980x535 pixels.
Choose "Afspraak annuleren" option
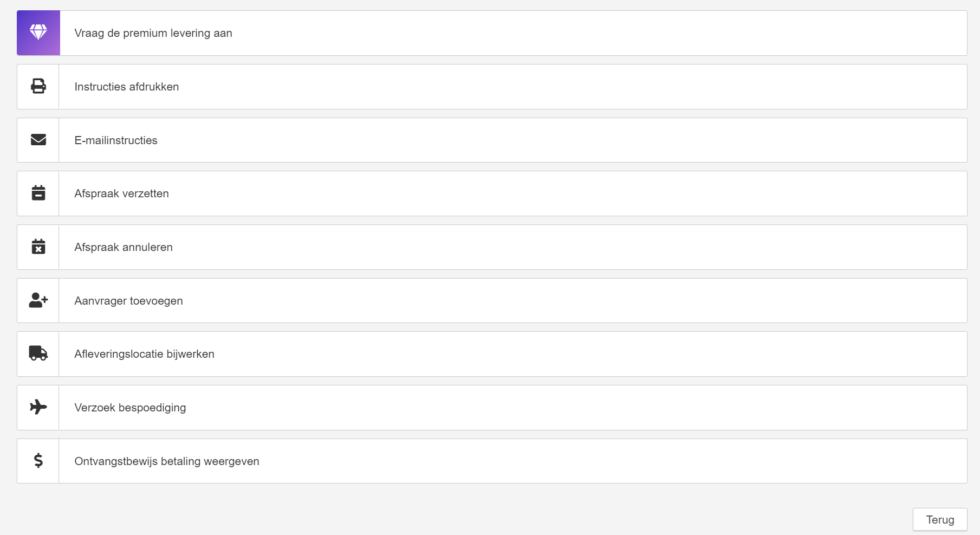(124, 247)
